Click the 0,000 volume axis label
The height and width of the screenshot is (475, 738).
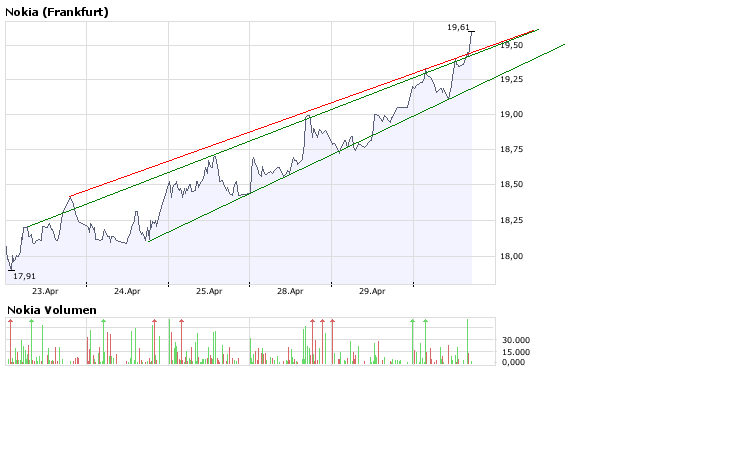coord(513,362)
